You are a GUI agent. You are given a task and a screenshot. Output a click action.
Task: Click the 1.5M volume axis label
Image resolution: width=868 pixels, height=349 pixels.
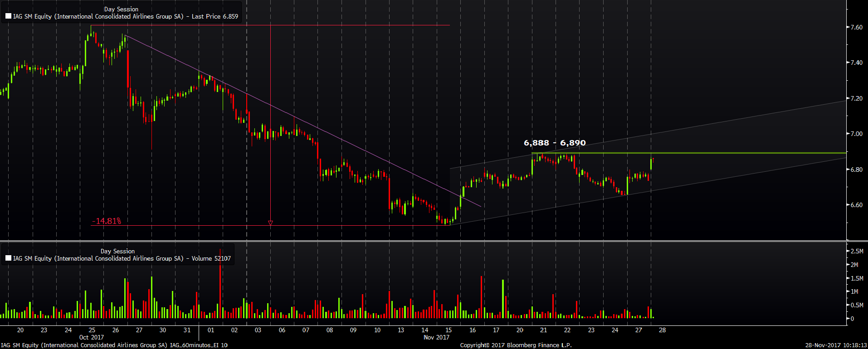857,278
